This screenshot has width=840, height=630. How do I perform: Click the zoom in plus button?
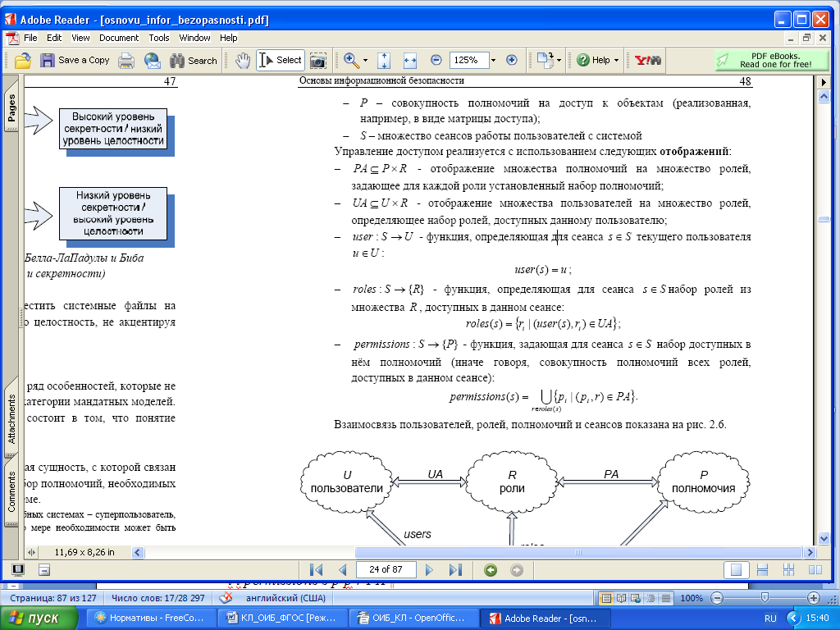[x=512, y=60]
